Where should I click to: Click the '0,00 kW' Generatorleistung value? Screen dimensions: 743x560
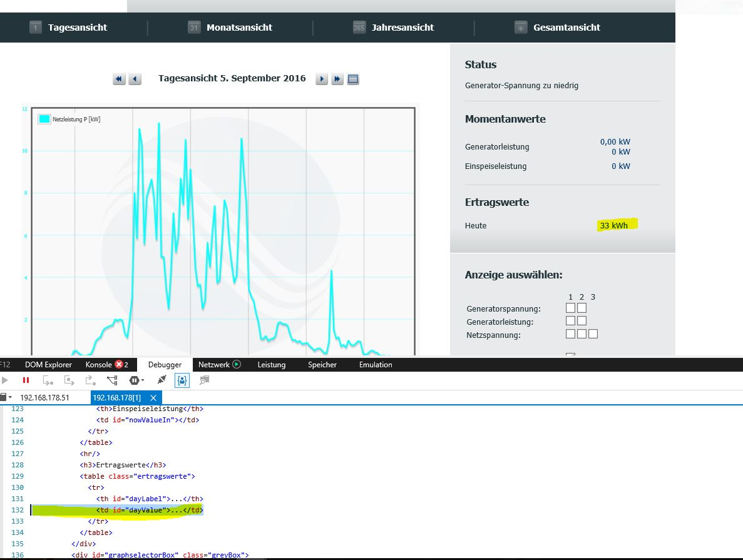[x=615, y=141]
